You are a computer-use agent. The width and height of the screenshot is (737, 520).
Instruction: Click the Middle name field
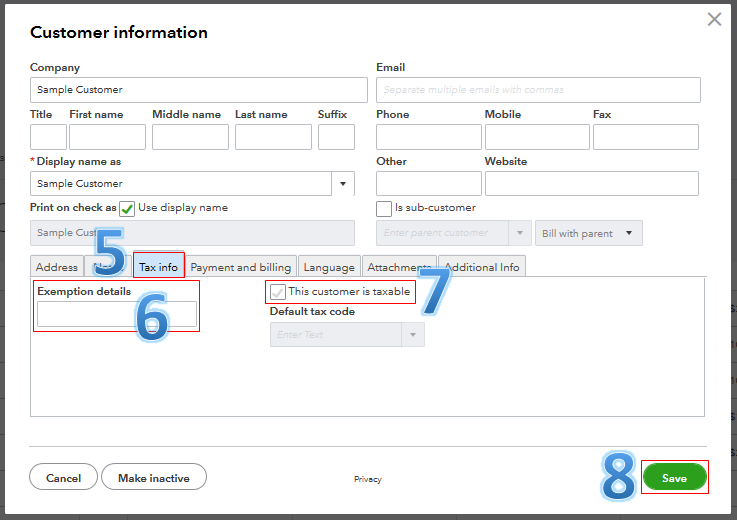click(x=190, y=137)
